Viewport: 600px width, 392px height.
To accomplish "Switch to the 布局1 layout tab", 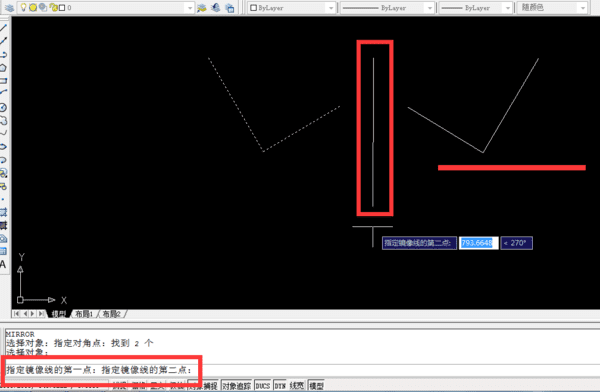I will tap(83, 314).
